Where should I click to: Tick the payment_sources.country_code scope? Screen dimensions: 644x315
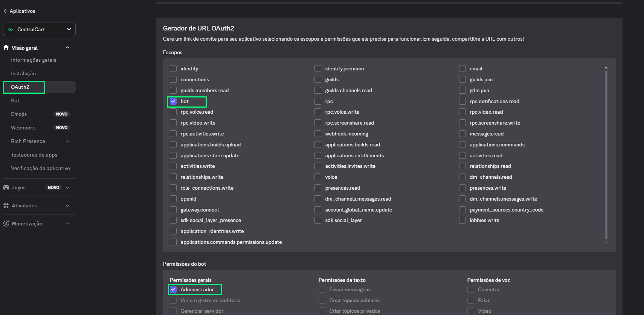tap(462, 210)
